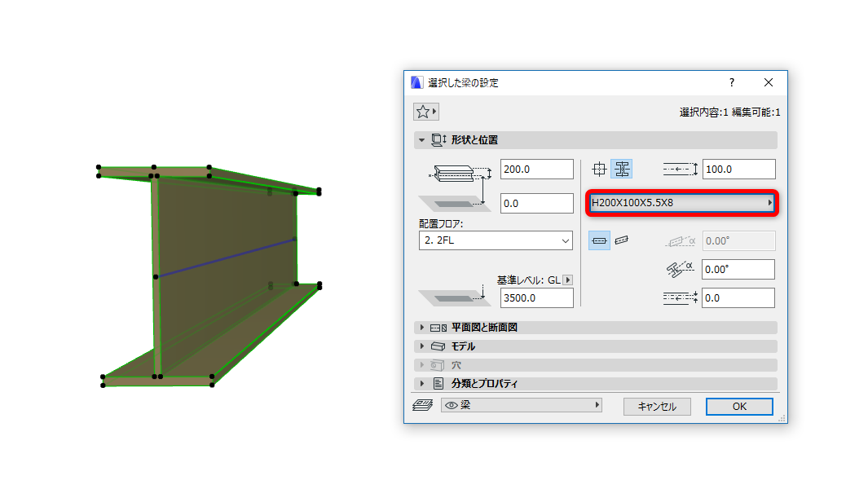Click the beam width dimension icon
Image resolution: width=868 pixels, height=489 pixels.
tap(681, 169)
